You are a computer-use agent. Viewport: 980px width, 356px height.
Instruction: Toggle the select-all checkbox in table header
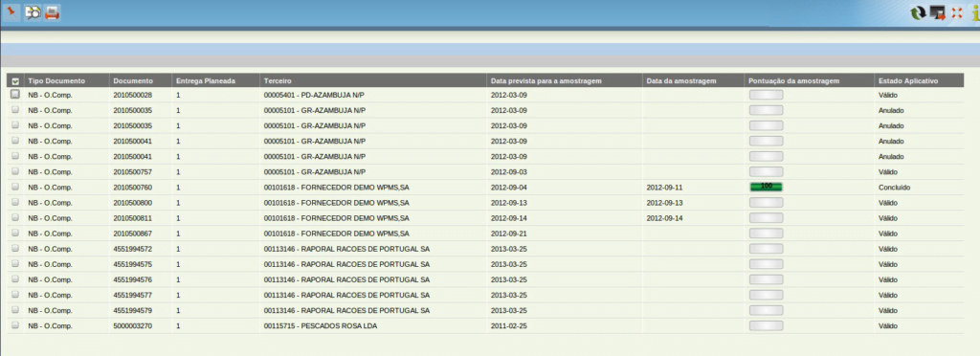15,81
